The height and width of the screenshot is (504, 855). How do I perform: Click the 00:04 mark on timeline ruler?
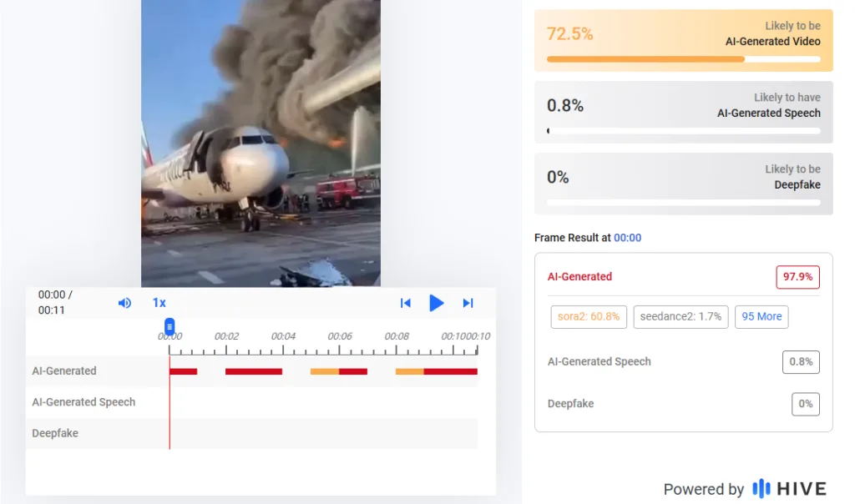pos(283,336)
